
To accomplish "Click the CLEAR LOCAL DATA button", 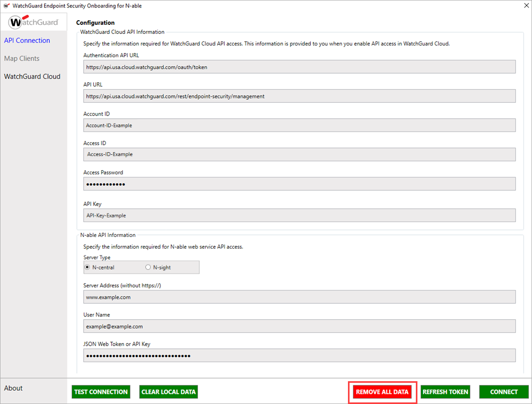I will pos(168,392).
